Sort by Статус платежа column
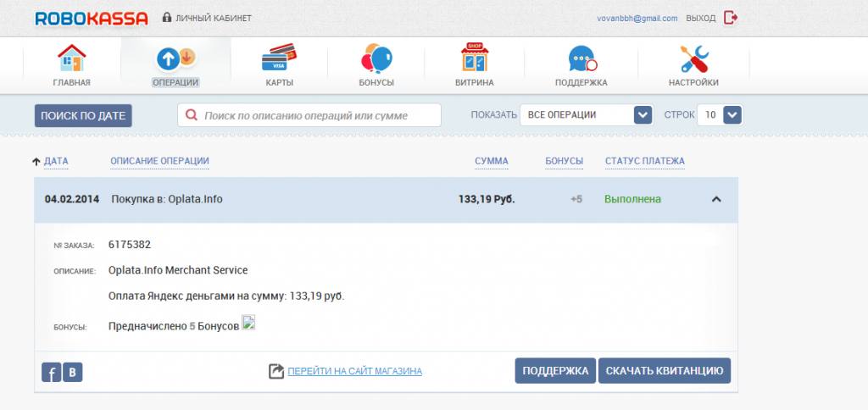868x410 pixels. point(644,161)
